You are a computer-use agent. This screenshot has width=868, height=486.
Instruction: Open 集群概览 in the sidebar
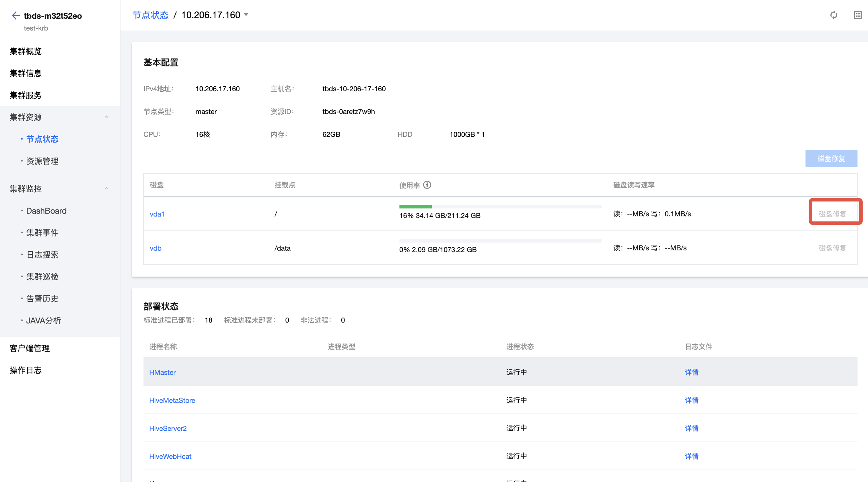click(26, 51)
